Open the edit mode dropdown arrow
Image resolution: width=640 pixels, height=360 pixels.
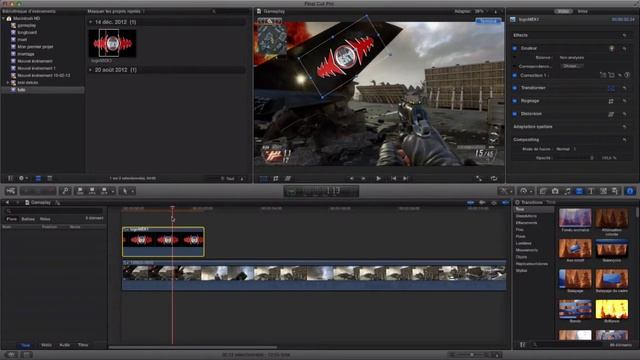tap(113, 191)
